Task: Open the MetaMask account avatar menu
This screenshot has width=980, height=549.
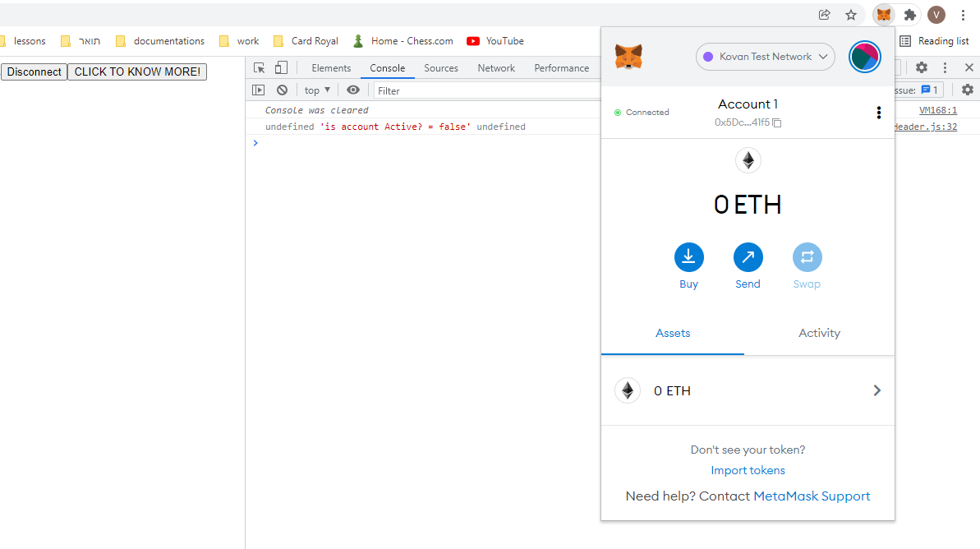Action: point(864,57)
